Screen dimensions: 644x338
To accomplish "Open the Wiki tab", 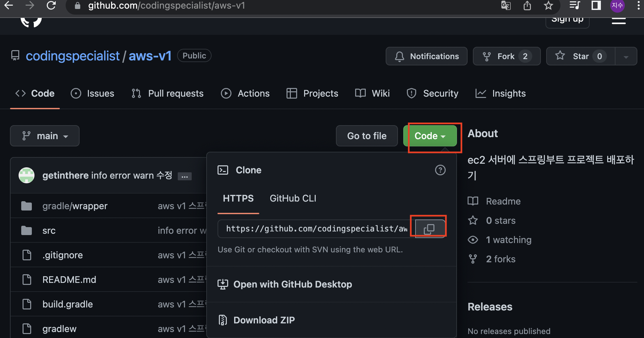I will (372, 94).
